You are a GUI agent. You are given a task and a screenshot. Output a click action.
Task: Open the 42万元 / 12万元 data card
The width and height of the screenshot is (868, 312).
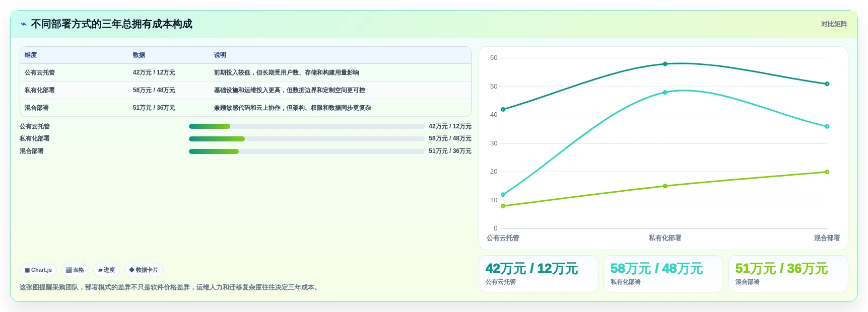tap(539, 274)
